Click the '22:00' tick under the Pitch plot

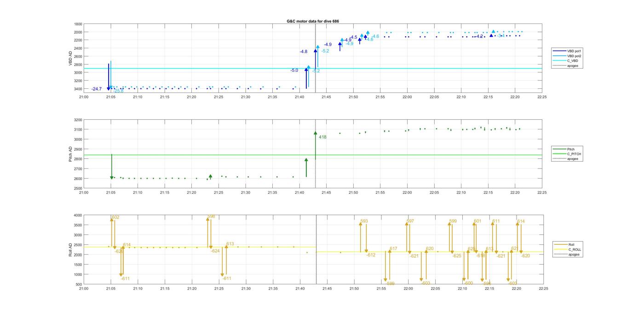tap(407, 193)
